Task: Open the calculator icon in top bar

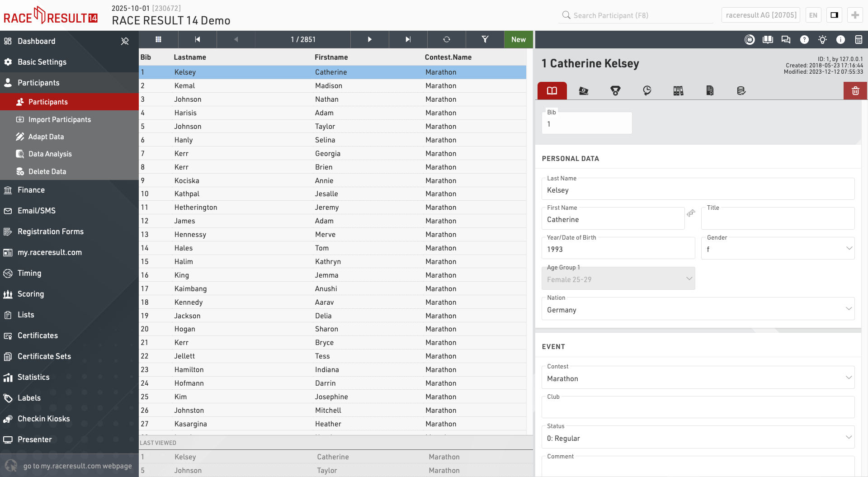Action: (859, 40)
